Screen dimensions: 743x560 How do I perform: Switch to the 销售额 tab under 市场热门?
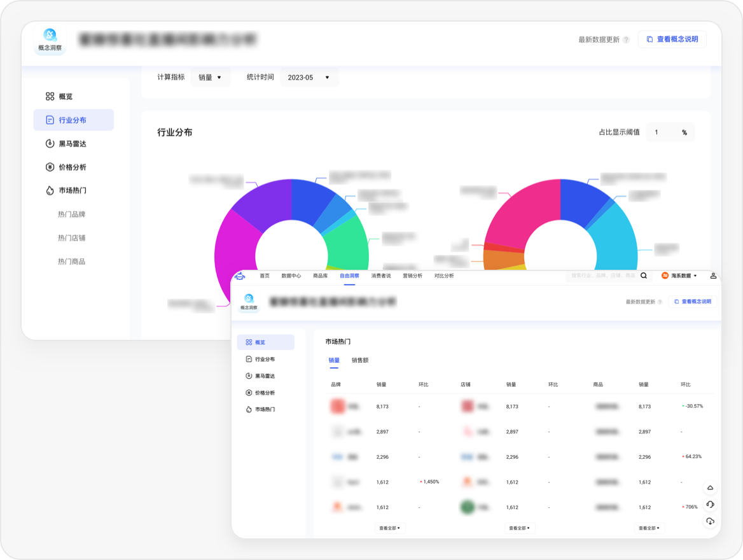[360, 360]
